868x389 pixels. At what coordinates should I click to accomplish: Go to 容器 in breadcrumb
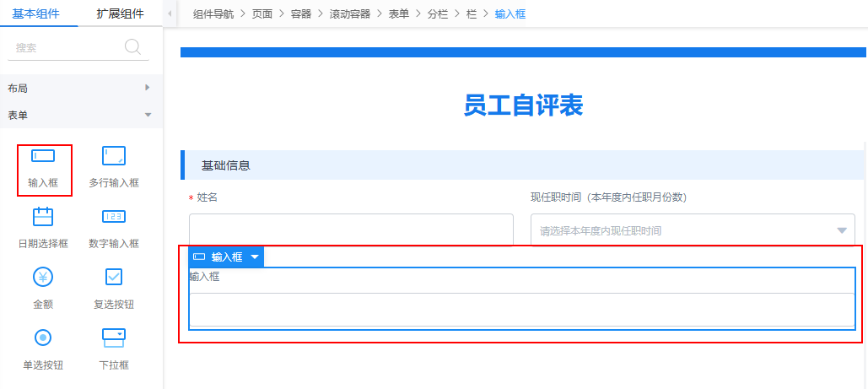point(300,14)
